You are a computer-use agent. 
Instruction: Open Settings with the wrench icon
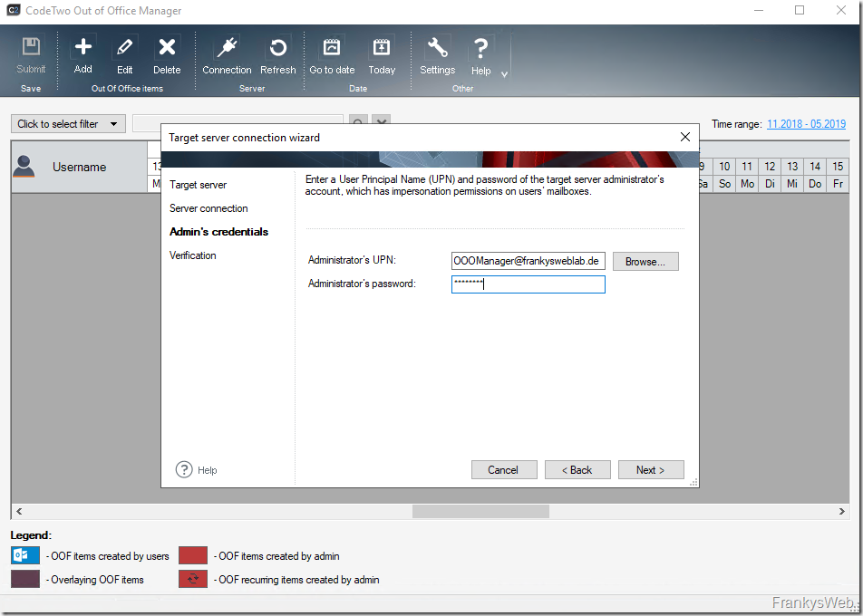(438, 55)
